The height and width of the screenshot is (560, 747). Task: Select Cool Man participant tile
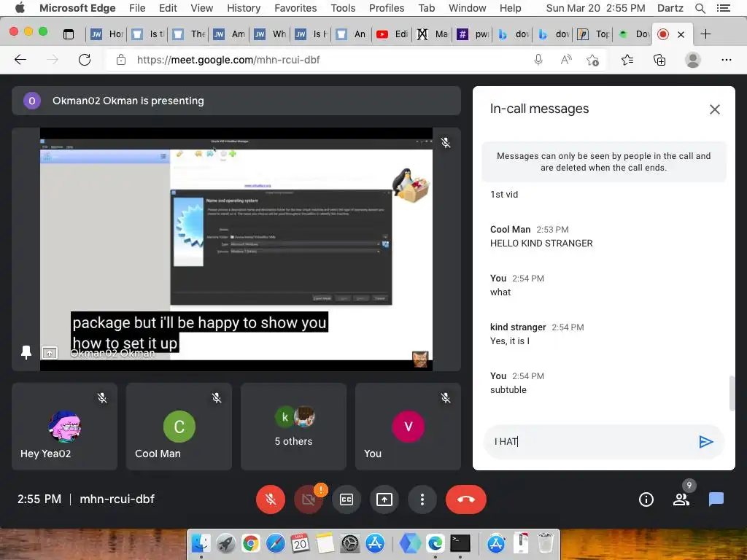point(179,426)
